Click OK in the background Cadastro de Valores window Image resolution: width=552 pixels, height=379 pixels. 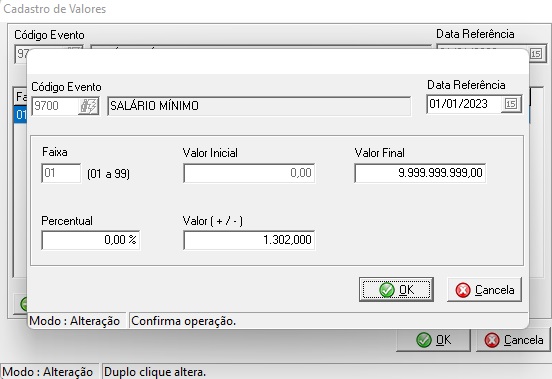tap(433, 340)
